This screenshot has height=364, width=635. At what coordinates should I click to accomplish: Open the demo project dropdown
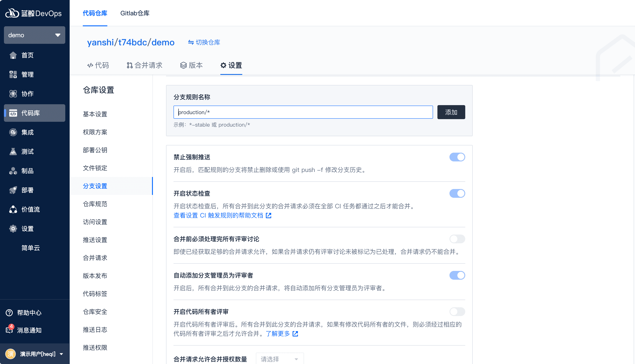point(35,35)
